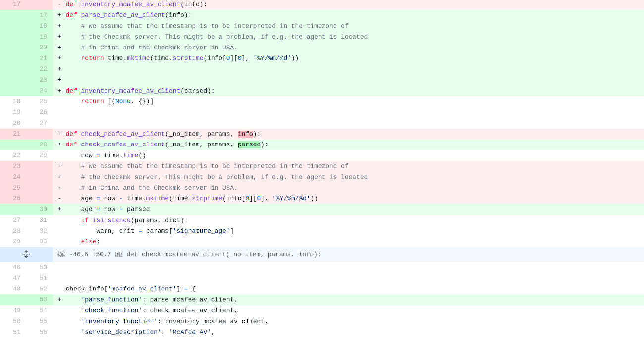Click old line number 48
The height and width of the screenshot is (337, 644).
[x=17, y=289]
